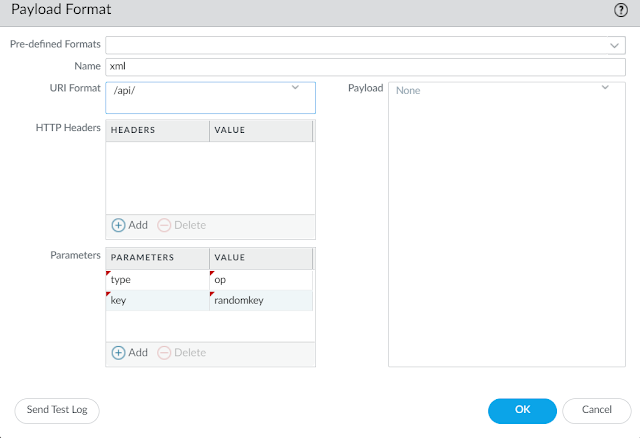Click HEADERS column header in HTTP Headers table
Screen dimensions: 640x438
(158, 130)
